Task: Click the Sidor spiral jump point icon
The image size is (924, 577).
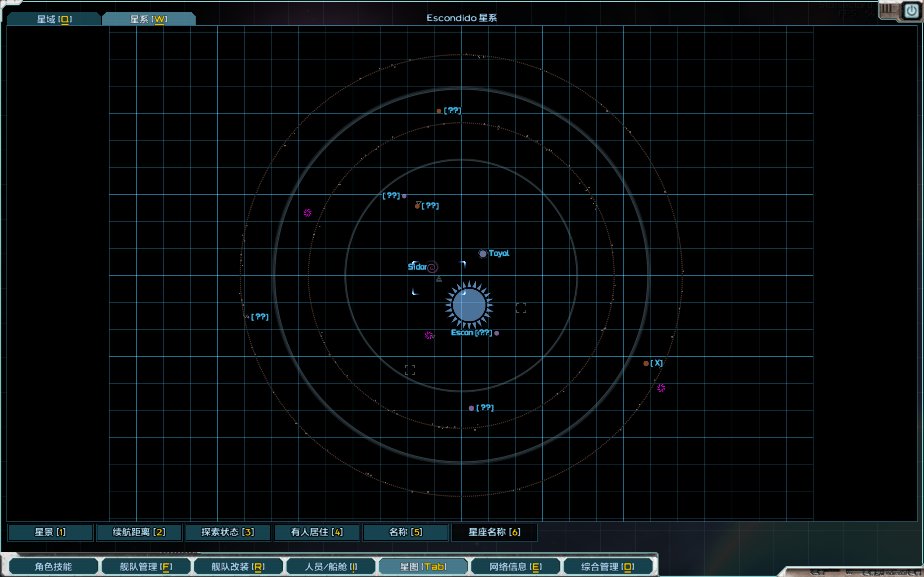Action: (x=432, y=267)
